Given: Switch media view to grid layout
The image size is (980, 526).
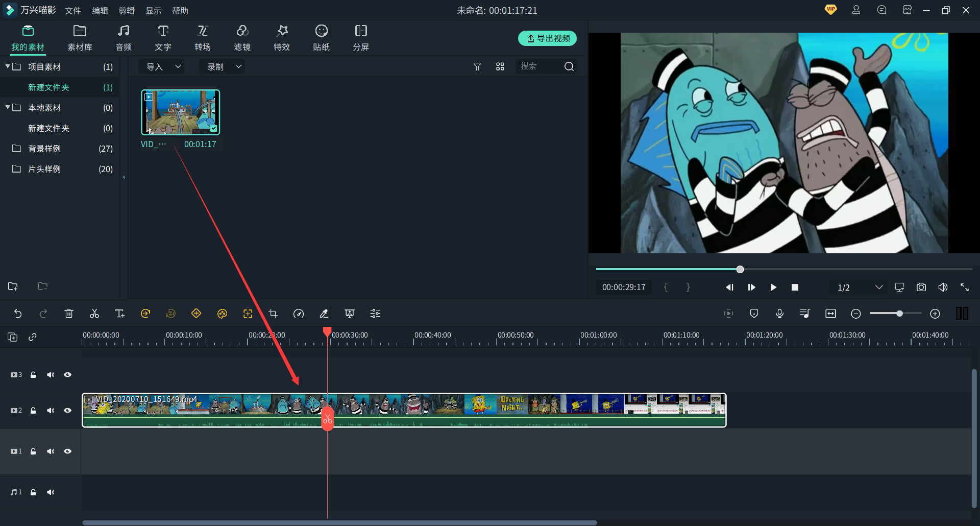Looking at the screenshot, I should pos(500,66).
